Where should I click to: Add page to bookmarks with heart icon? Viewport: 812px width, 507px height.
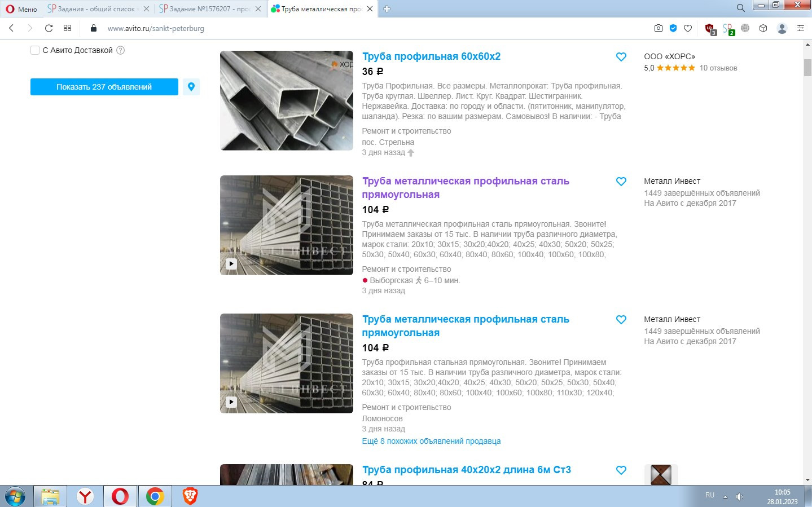[688, 28]
